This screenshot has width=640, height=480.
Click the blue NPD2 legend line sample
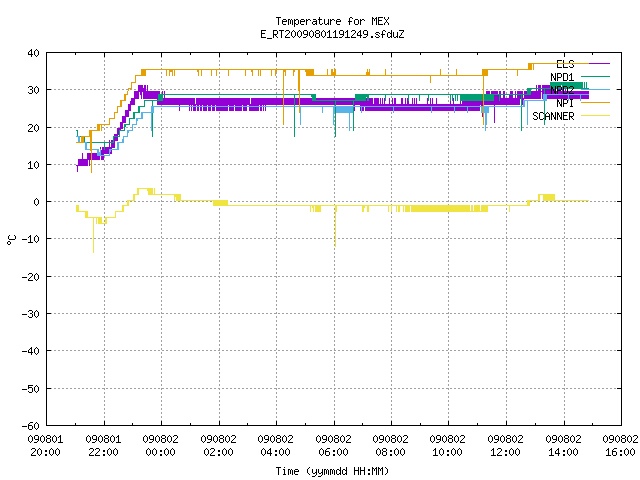pyautogui.click(x=595, y=89)
